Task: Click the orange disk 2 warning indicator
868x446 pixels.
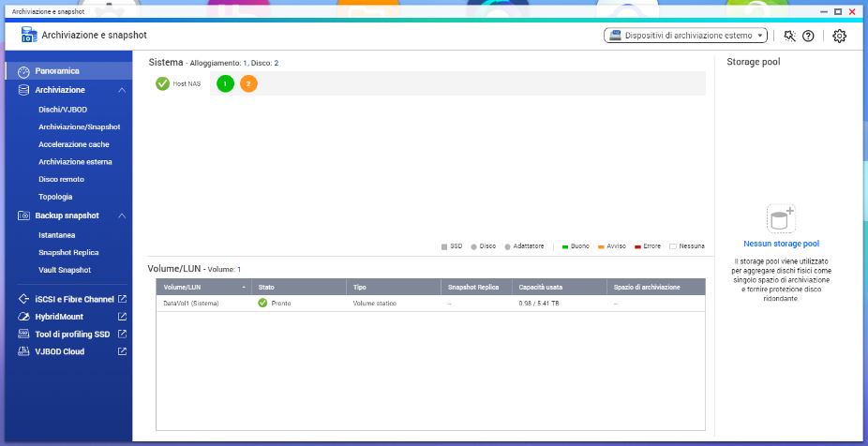Action: click(248, 83)
